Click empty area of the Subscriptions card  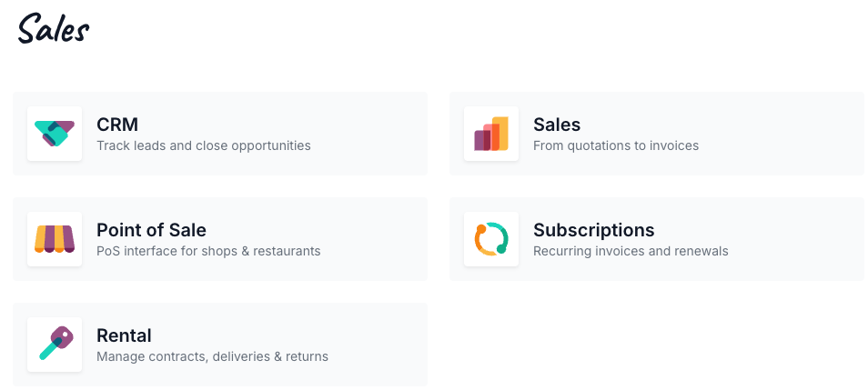pos(797,239)
